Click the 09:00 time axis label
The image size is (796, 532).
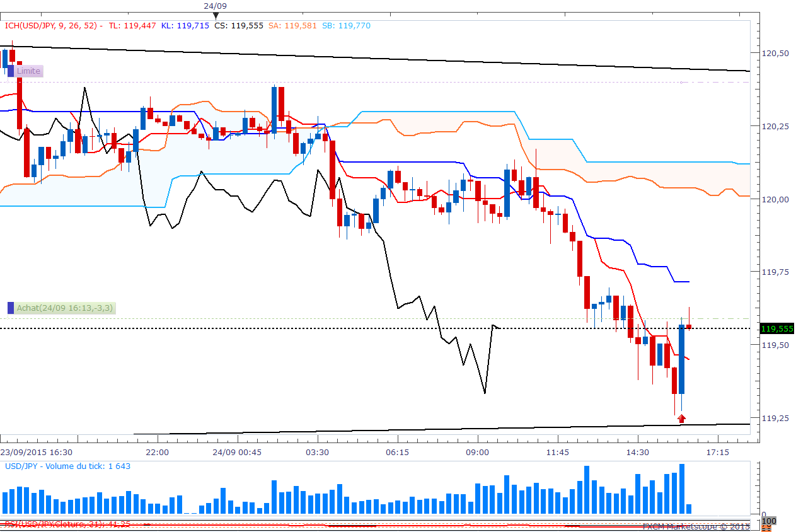click(477, 453)
